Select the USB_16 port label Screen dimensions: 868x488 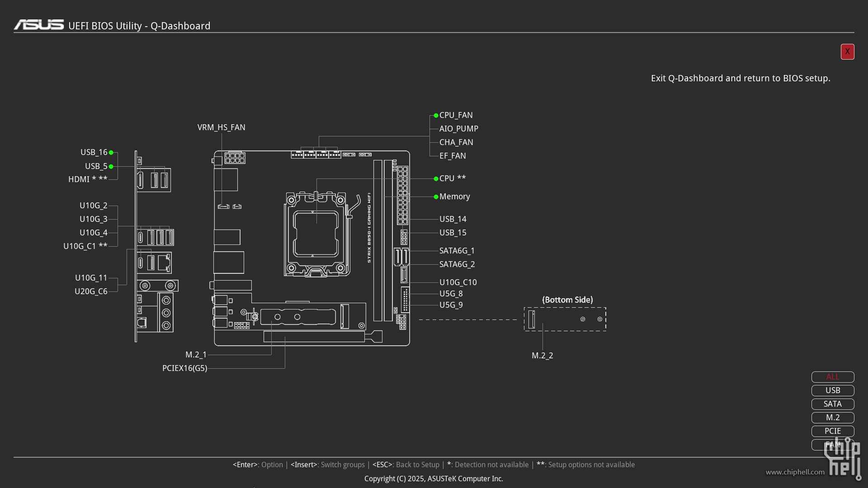[x=94, y=152]
